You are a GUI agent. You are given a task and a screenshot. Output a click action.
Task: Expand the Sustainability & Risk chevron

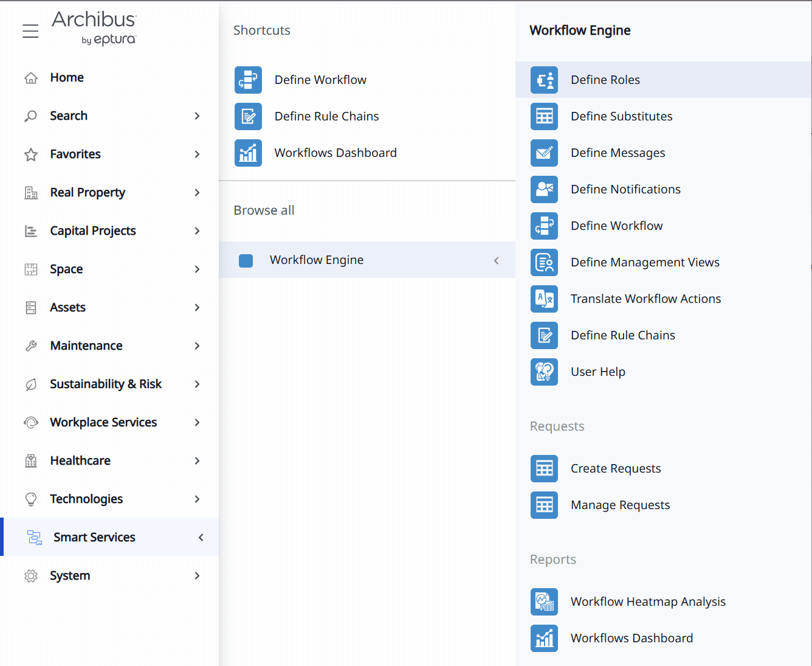(197, 384)
